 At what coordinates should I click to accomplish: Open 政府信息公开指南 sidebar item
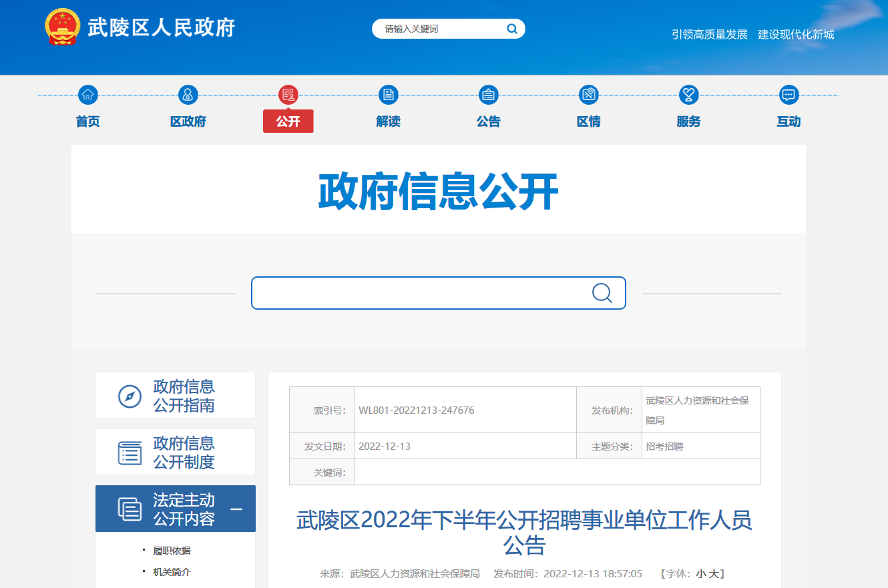coord(176,396)
